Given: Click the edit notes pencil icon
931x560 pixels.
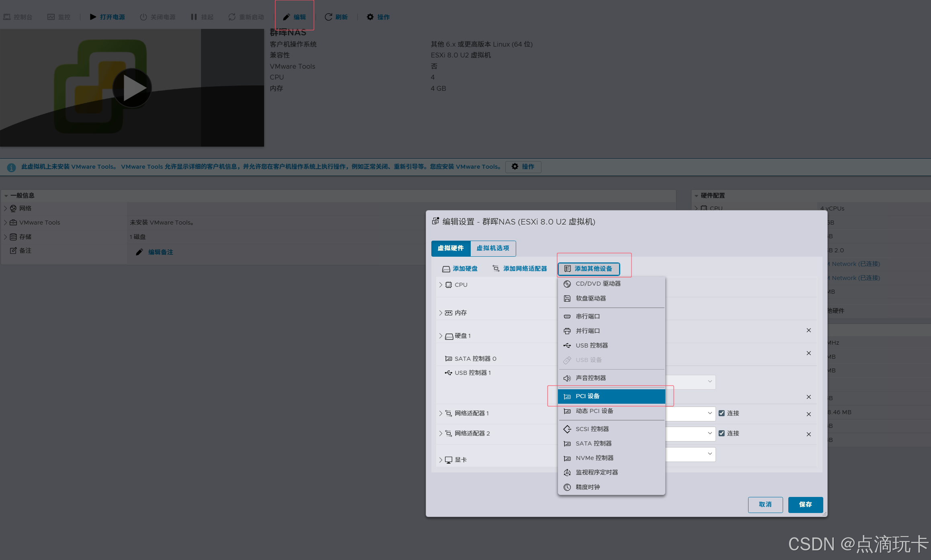Looking at the screenshot, I should tap(139, 252).
